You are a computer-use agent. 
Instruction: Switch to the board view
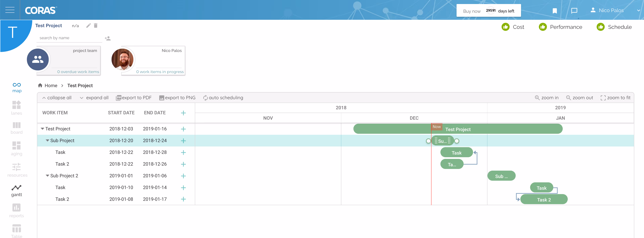[x=16, y=128]
